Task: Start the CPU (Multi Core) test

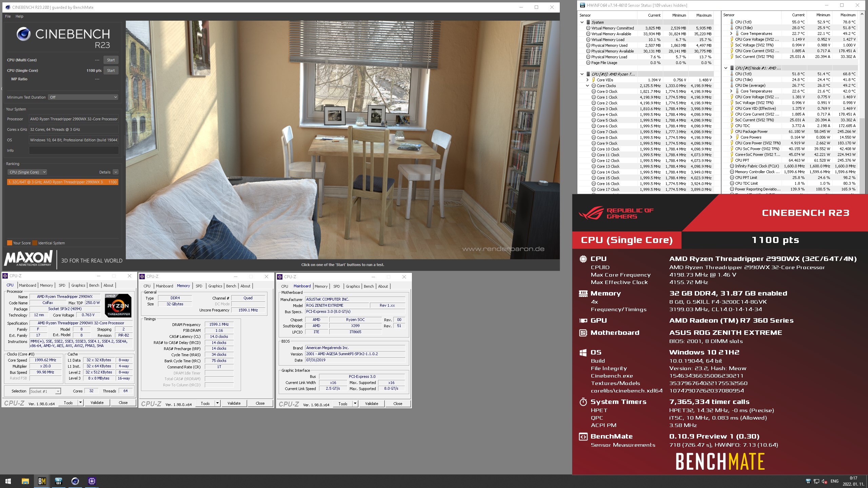Action: click(x=111, y=60)
